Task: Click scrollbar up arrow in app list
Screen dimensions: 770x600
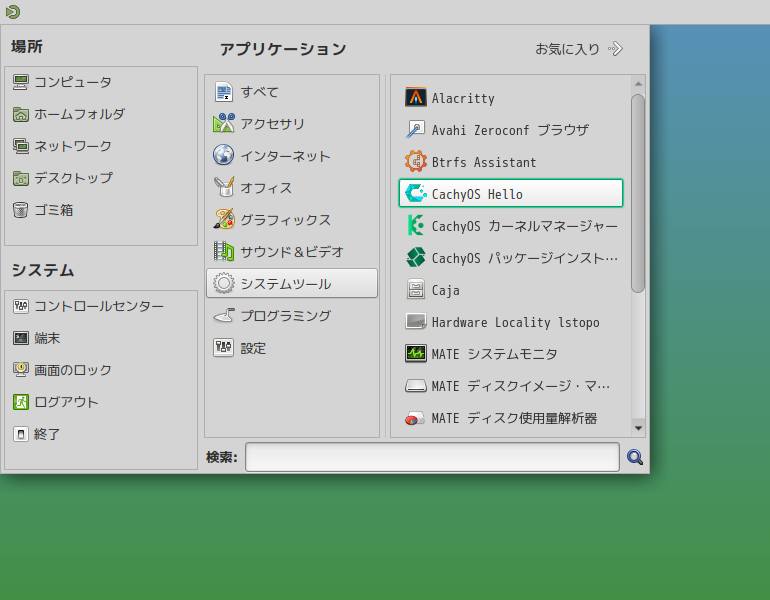Action: 638,84
